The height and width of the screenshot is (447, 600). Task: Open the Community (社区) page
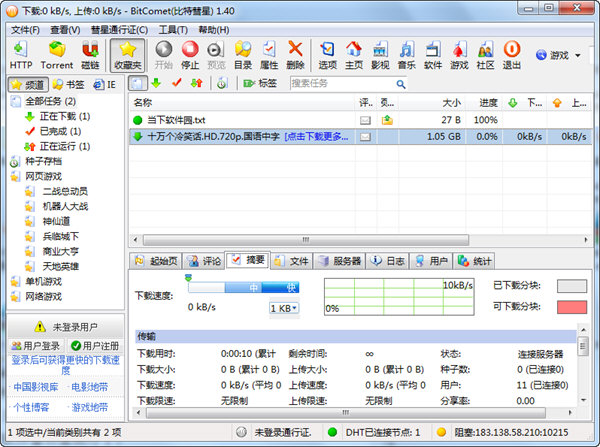[486, 55]
